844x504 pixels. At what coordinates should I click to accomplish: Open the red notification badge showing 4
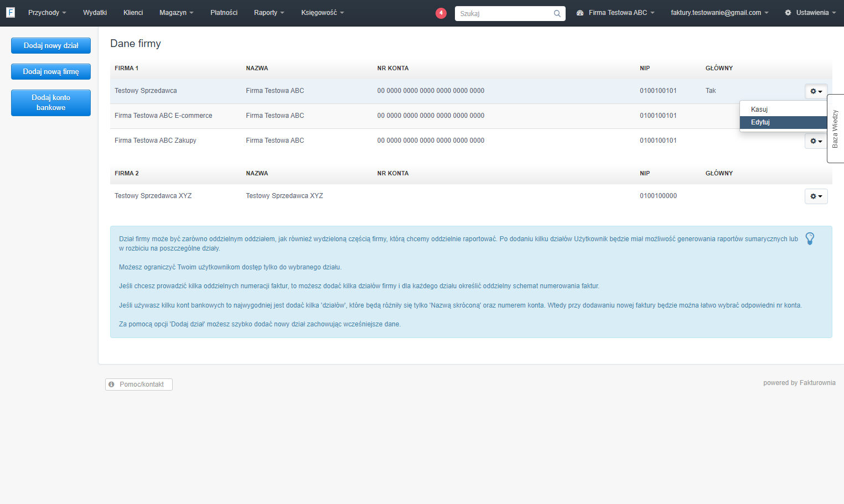coord(441,13)
